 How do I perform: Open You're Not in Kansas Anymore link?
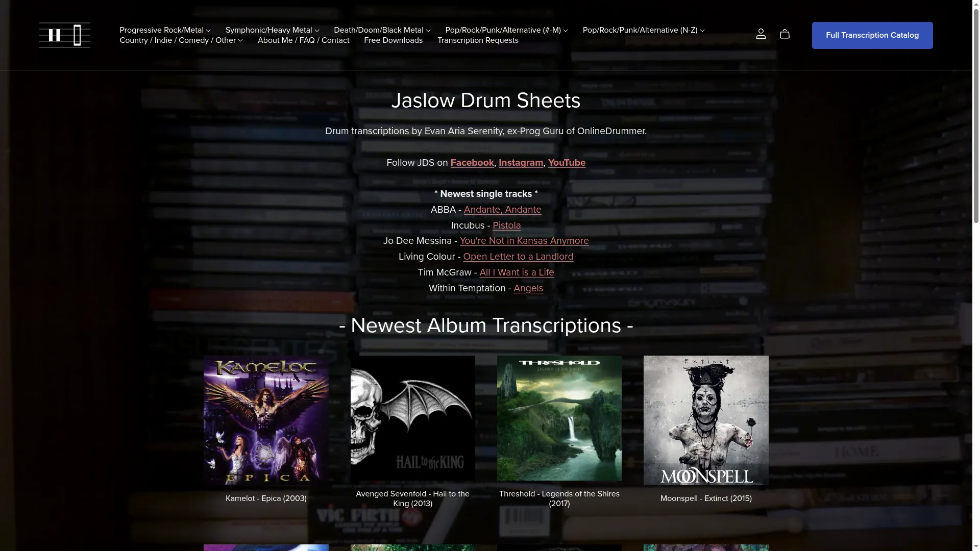coord(524,241)
